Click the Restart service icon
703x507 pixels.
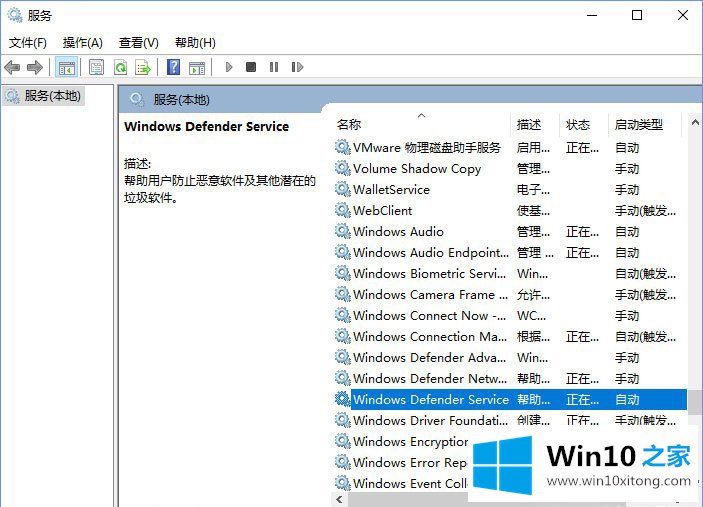[x=297, y=67]
